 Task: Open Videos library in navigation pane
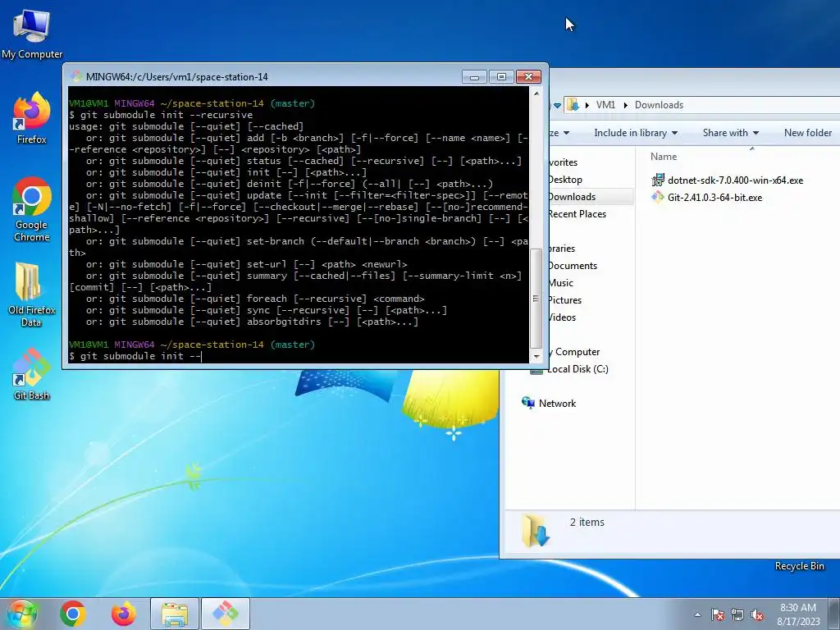[563, 317]
